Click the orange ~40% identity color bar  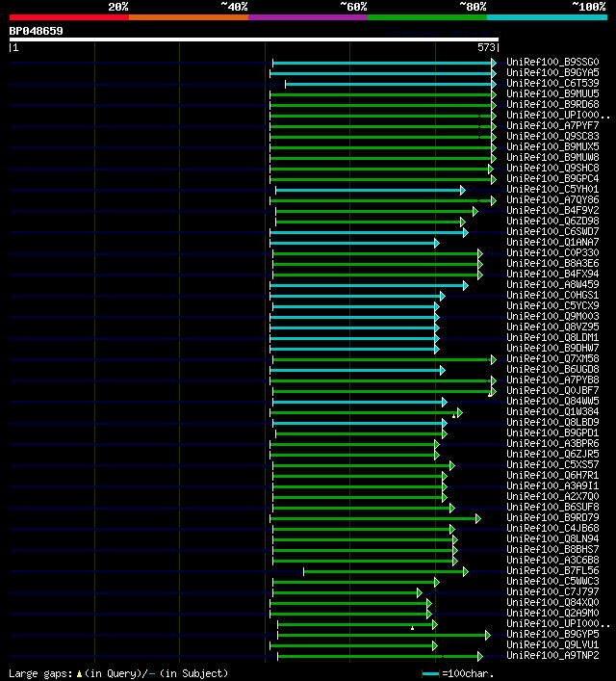coord(189,17)
